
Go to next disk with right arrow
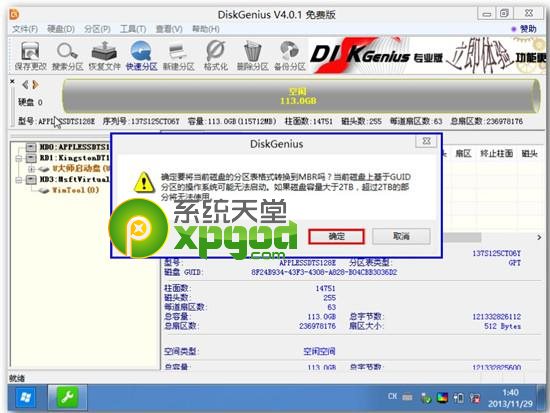35,85
